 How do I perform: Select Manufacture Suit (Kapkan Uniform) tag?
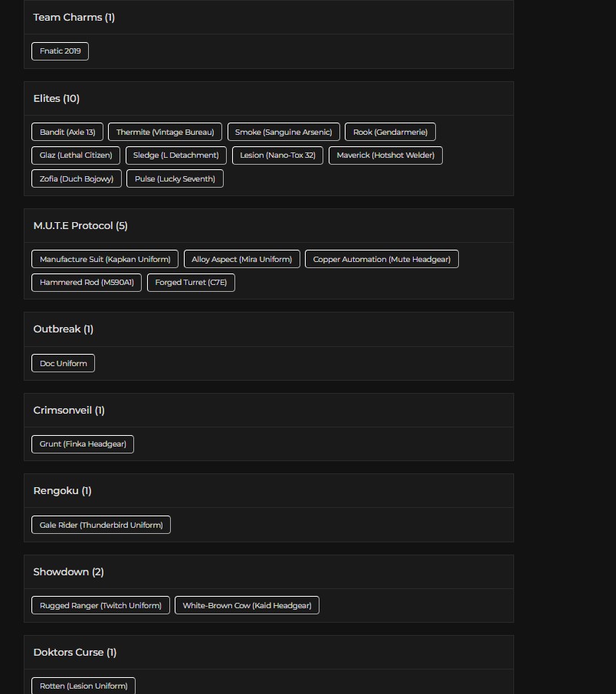(x=105, y=260)
